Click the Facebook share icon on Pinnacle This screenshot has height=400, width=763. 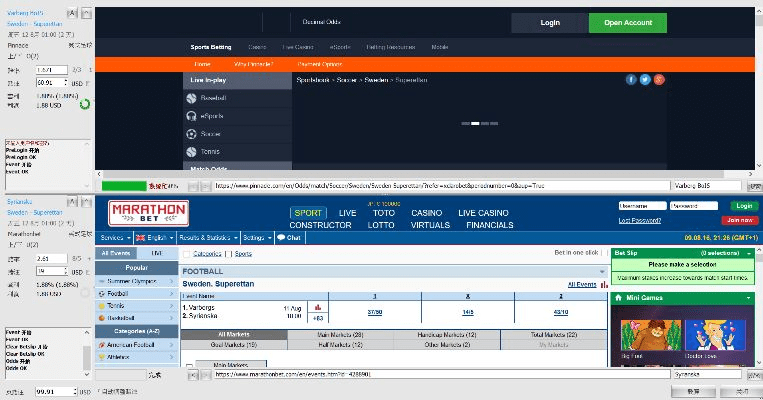631,79
